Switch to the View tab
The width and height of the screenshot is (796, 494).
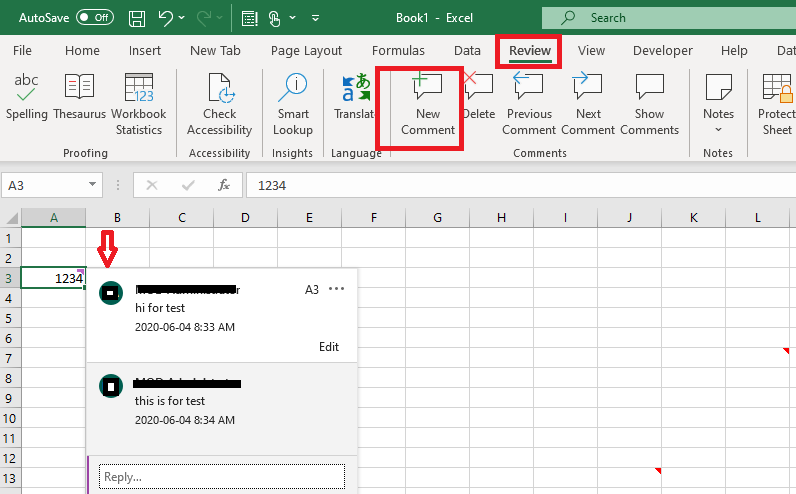click(x=591, y=51)
